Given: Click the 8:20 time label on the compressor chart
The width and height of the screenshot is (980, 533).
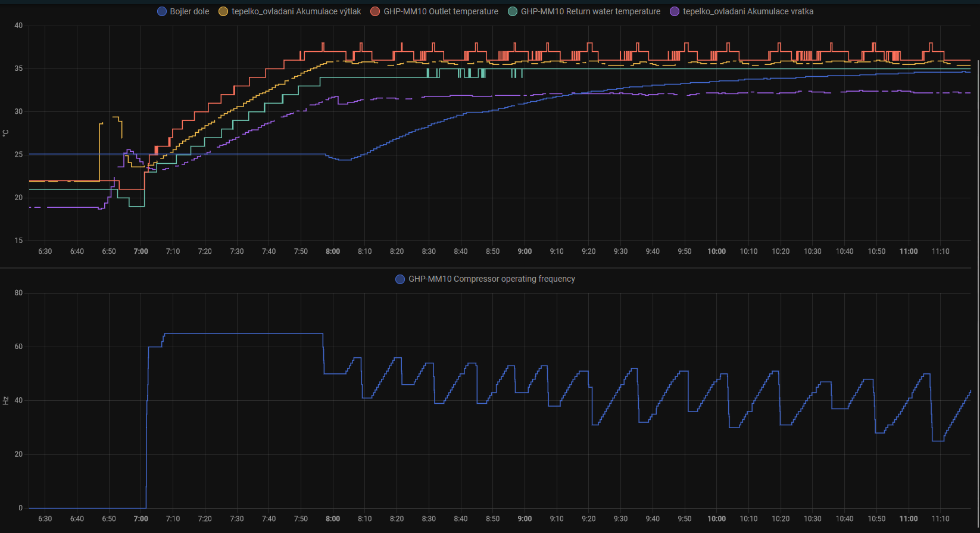Looking at the screenshot, I should pyautogui.click(x=397, y=519).
